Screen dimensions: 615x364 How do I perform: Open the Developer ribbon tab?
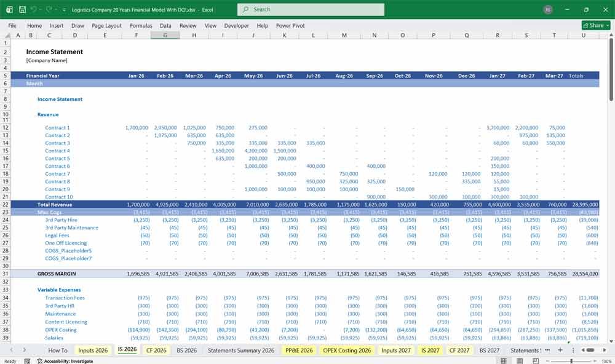pos(237,25)
